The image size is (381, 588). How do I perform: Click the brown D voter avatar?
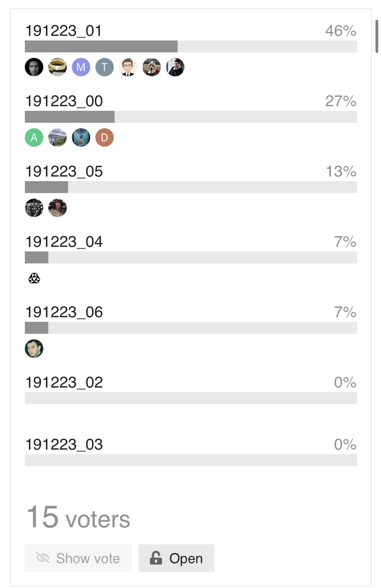(104, 137)
